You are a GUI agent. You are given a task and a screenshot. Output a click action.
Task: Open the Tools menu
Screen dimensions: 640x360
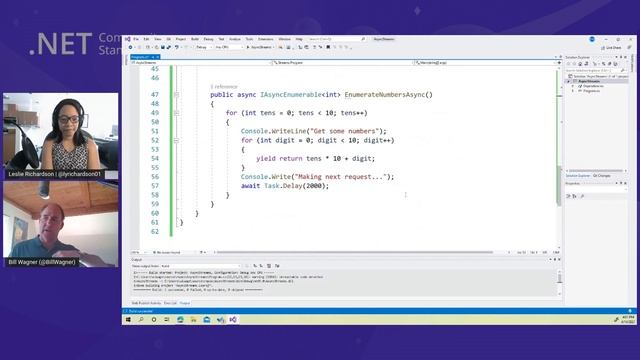point(249,39)
